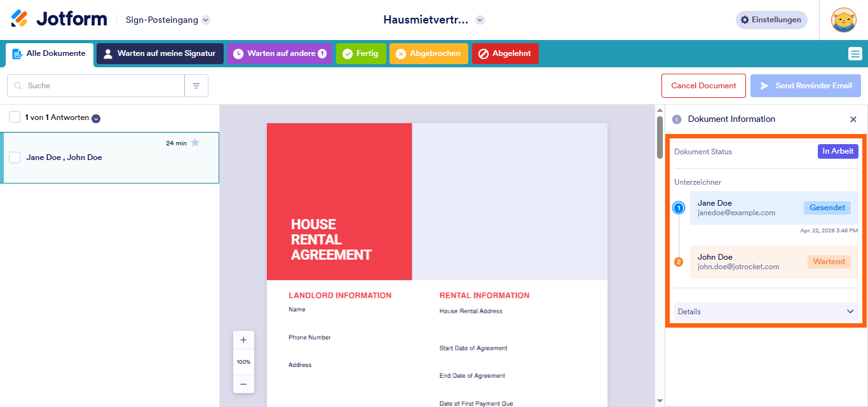
Task: Expand the Details section
Action: [x=766, y=312]
